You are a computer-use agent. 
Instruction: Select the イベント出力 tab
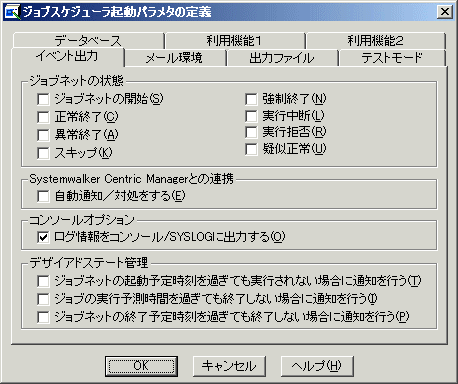click(67, 57)
